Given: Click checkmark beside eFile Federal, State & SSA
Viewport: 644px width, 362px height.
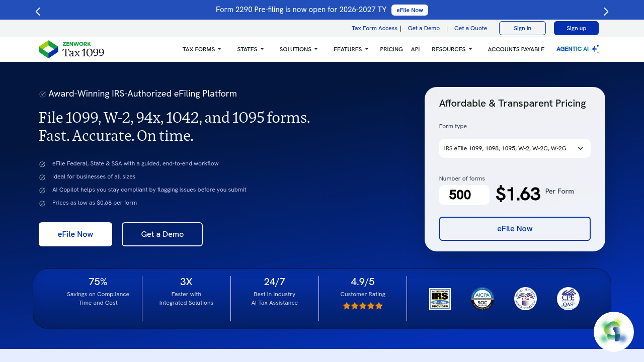Looking at the screenshot, I should coord(42,164).
